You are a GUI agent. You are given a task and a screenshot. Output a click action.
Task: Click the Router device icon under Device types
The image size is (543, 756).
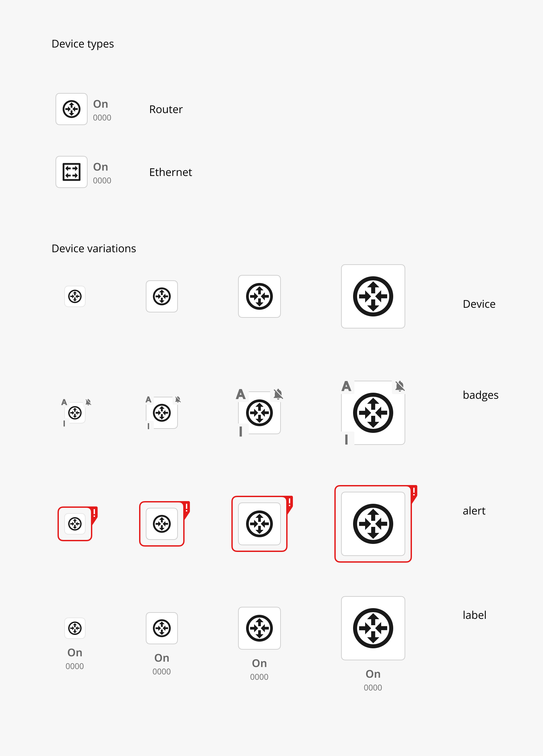tap(72, 109)
